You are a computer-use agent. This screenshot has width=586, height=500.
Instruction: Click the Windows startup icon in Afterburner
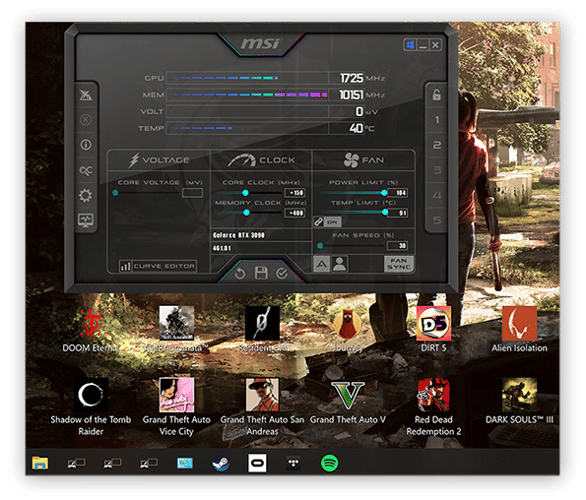point(410,45)
